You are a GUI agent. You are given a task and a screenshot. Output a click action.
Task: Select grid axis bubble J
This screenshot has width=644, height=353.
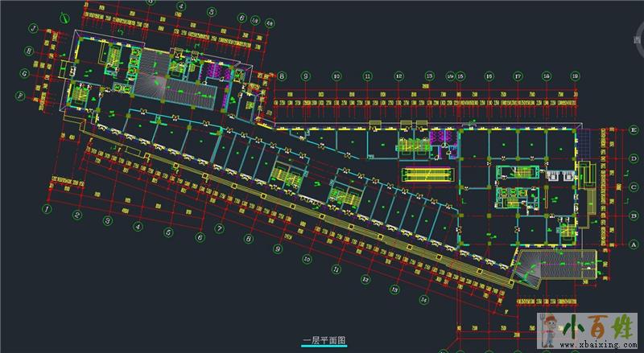click(33, 28)
